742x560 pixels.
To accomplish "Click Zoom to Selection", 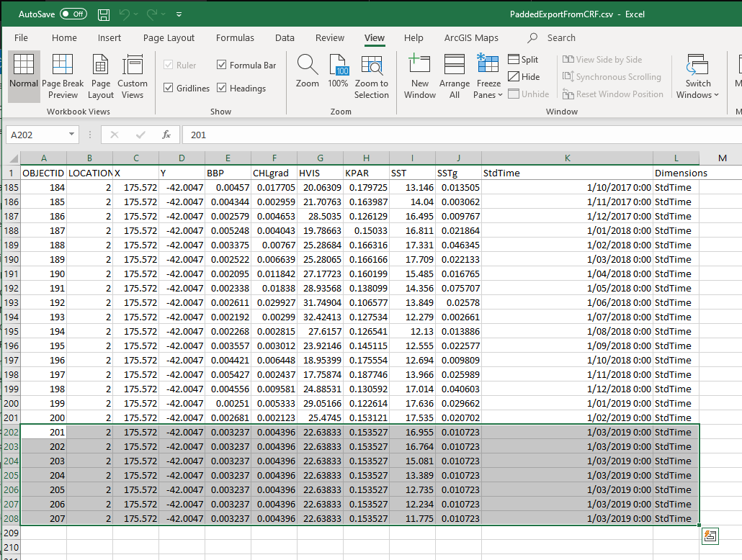I will tap(372, 76).
